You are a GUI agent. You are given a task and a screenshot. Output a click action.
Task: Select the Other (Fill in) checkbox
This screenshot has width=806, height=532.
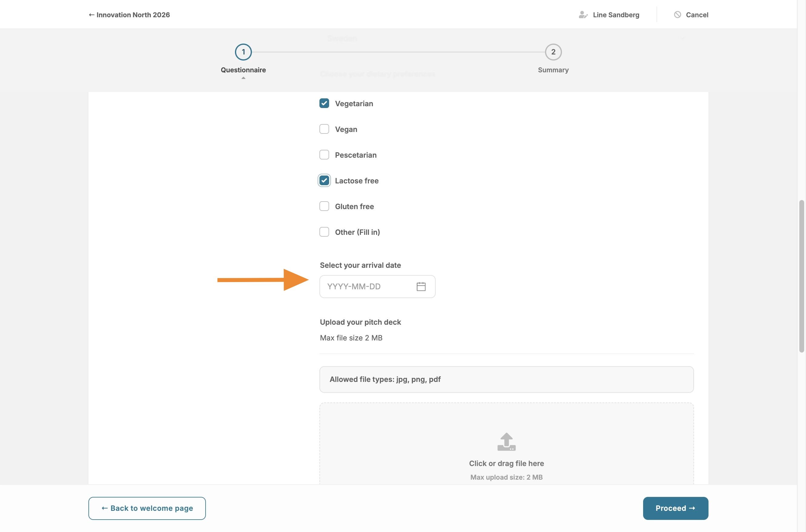[324, 232]
